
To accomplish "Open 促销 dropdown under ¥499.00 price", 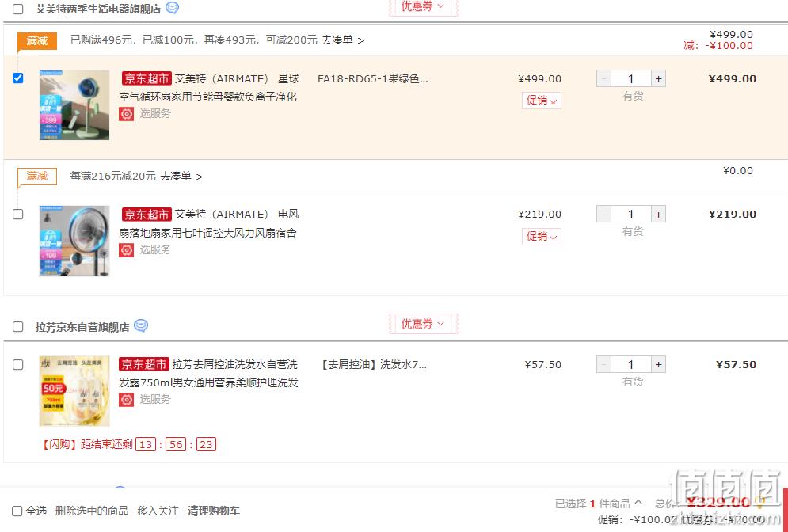I will pos(541,101).
